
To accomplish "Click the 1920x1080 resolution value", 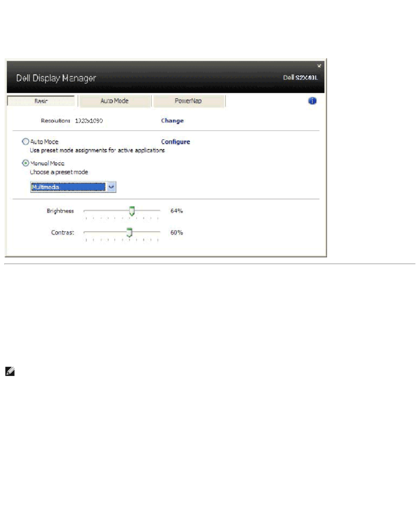I will tap(89, 121).
